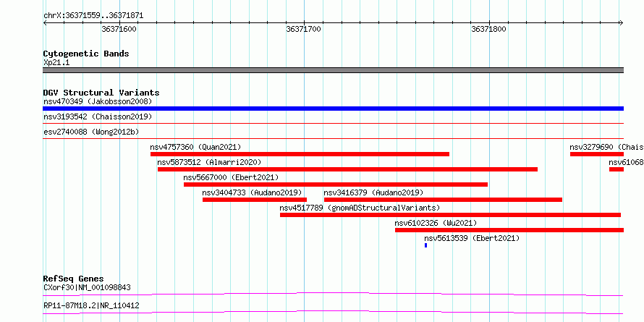Click the 'Cytogenetic Bands' track title
644x322 pixels.
click(86, 54)
